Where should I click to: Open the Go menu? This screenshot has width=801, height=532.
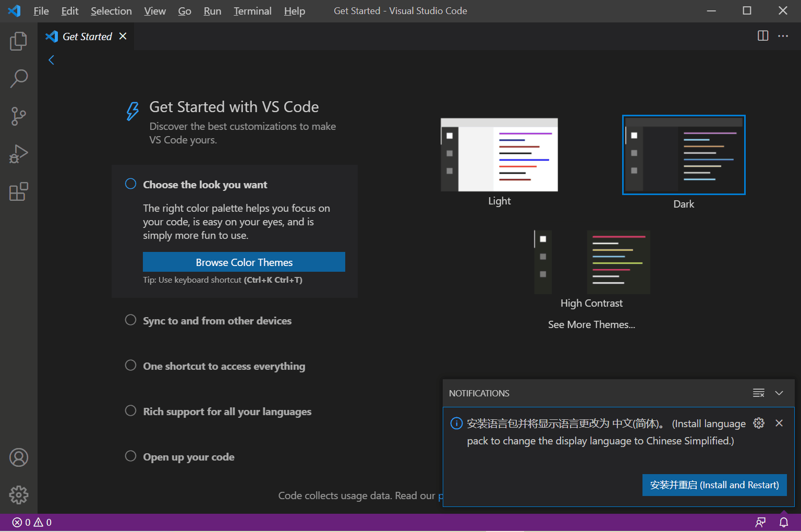(x=185, y=11)
